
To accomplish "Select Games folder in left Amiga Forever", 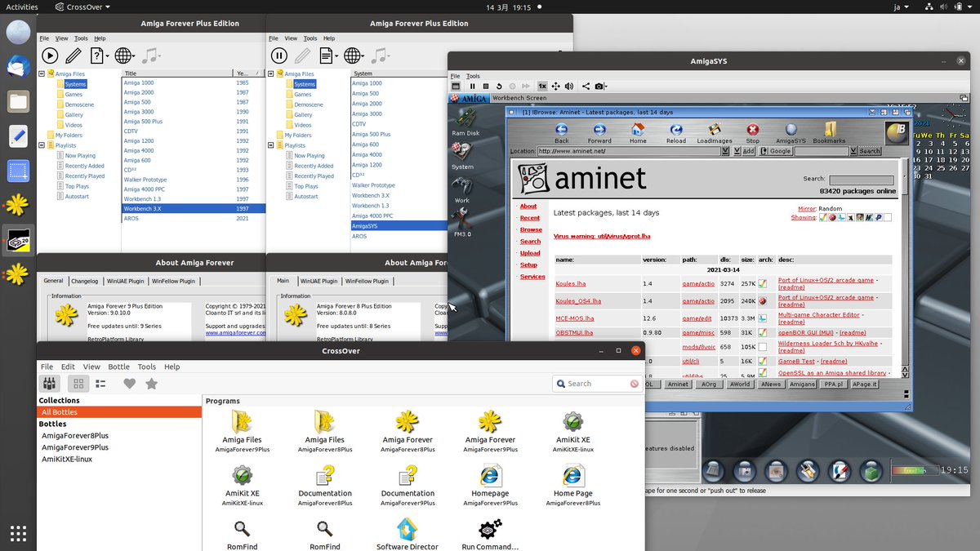I will (x=73, y=94).
